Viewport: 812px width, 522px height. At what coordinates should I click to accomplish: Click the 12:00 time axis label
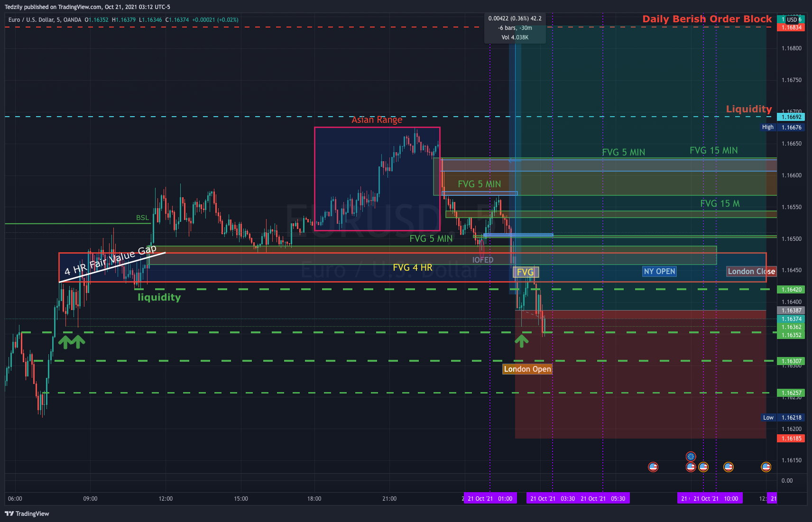tap(166, 499)
